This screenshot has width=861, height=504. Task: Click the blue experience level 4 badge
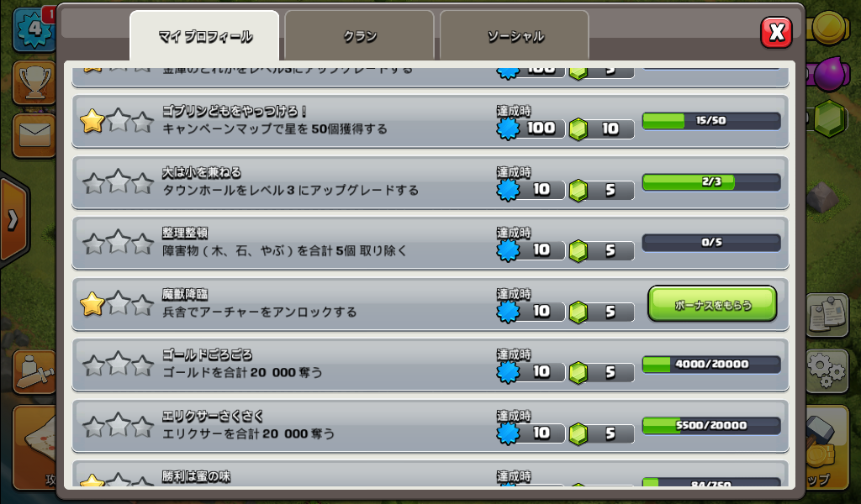pos(34,28)
